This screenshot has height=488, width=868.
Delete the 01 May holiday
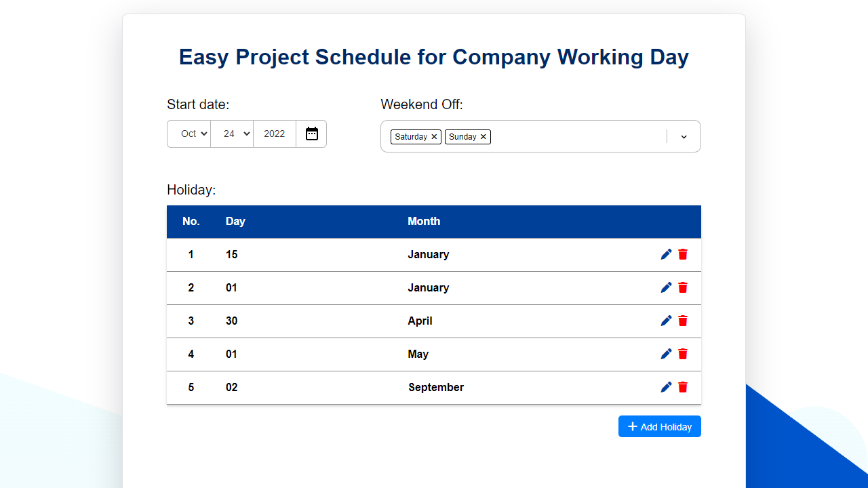pyautogui.click(x=683, y=354)
